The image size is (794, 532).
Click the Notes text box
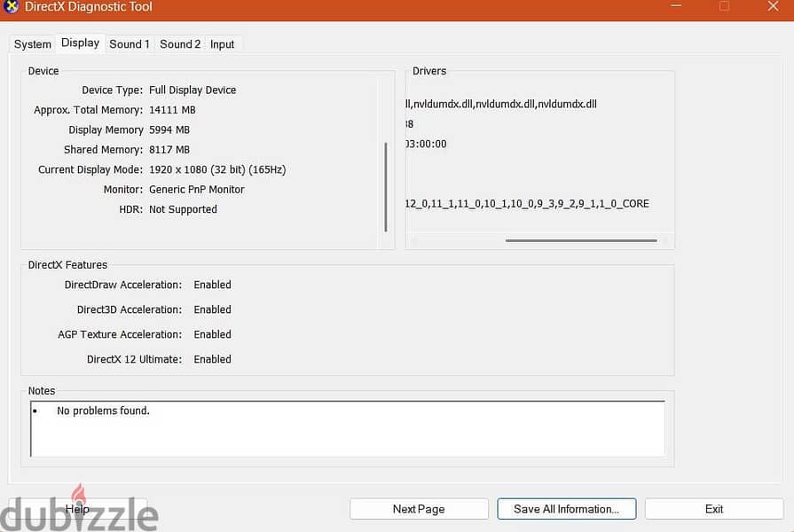coord(348,429)
